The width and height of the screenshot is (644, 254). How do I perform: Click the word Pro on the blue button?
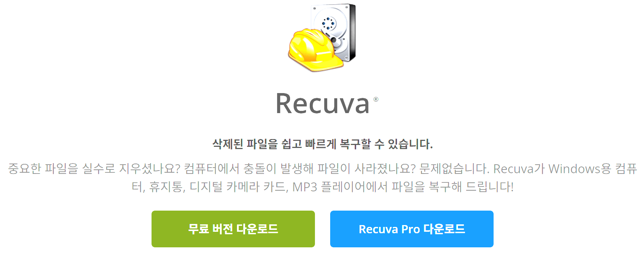click(x=411, y=229)
